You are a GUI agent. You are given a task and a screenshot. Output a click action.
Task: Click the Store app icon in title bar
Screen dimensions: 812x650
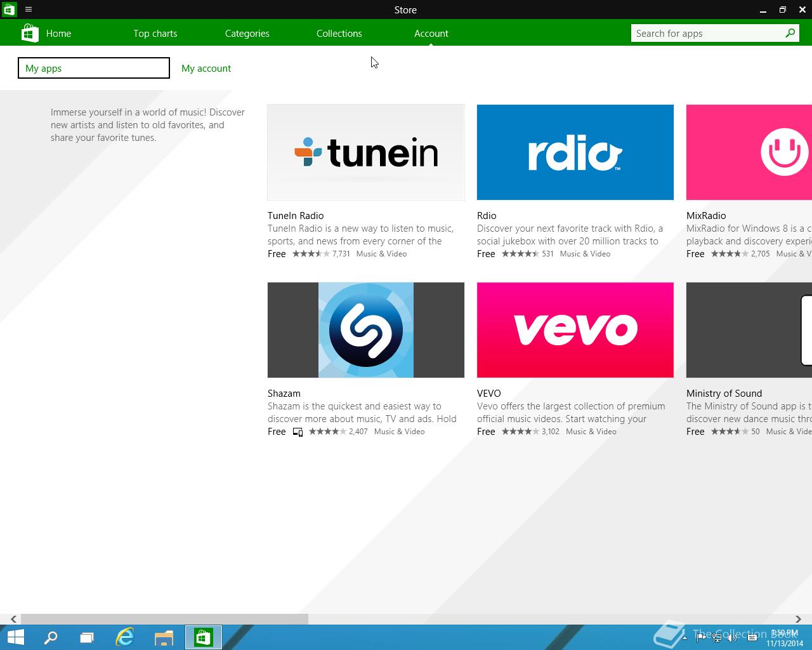[x=9, y=10]
